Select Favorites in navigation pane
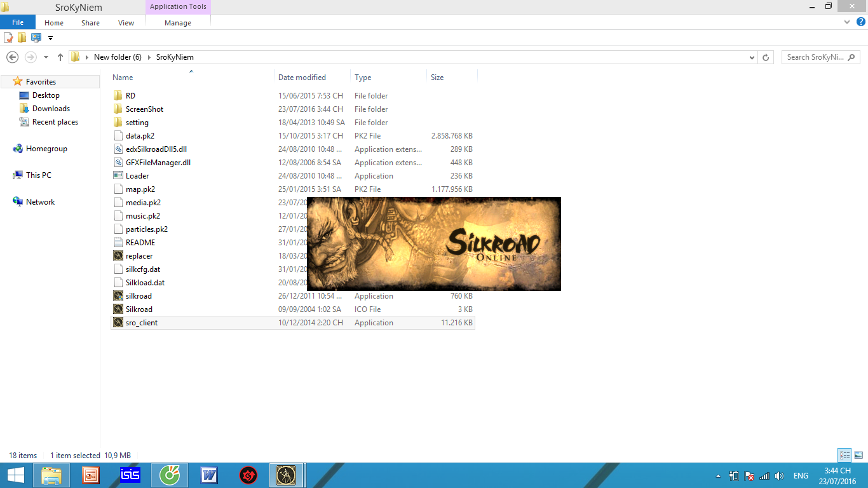 tap(41, 82)
